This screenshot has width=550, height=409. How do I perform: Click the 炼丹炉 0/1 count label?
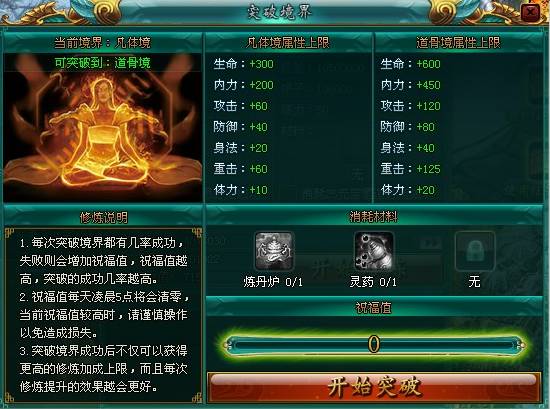273,282
